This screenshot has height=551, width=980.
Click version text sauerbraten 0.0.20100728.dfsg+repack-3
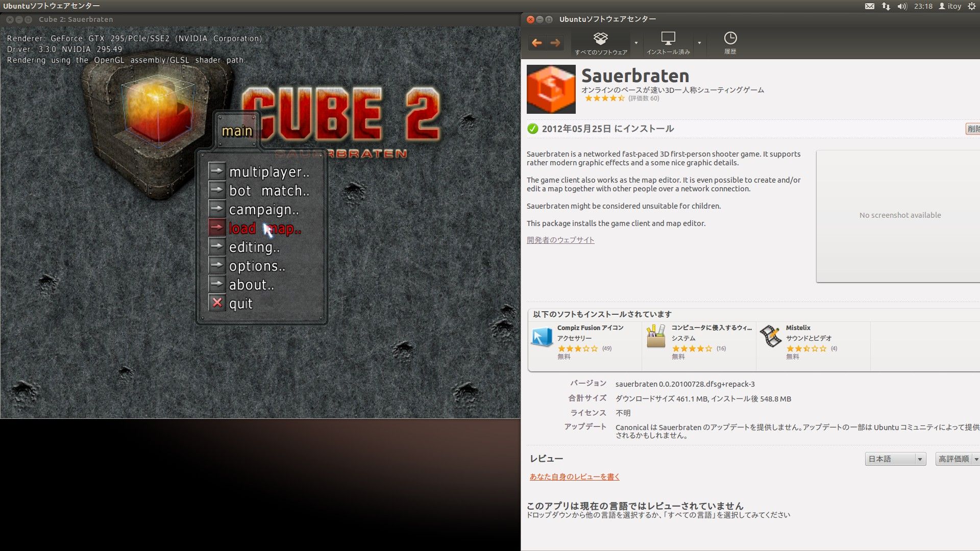click(x=685, y=384)
